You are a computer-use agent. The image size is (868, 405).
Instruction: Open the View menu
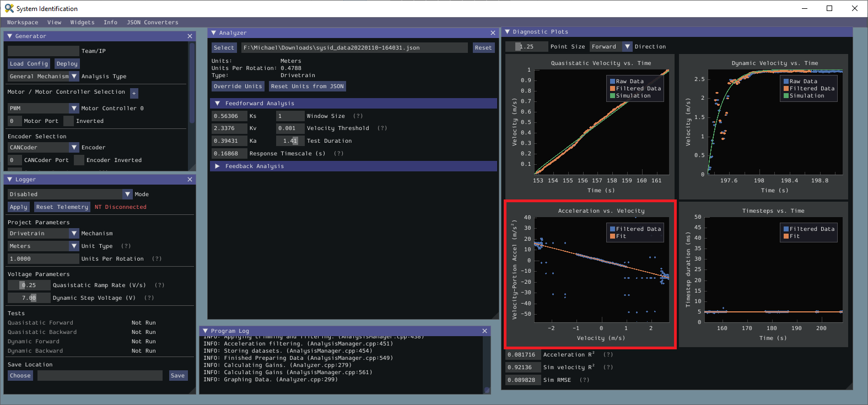(54, 23)
